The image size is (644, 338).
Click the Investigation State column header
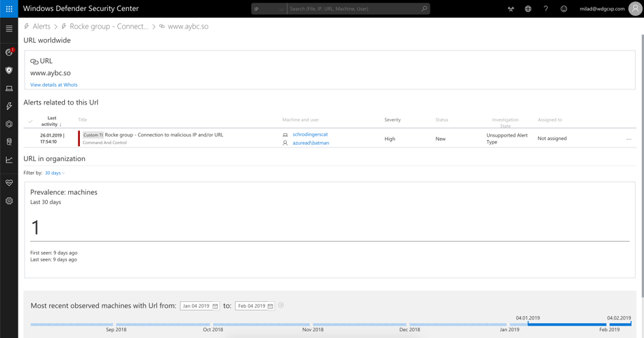[505, 122]
